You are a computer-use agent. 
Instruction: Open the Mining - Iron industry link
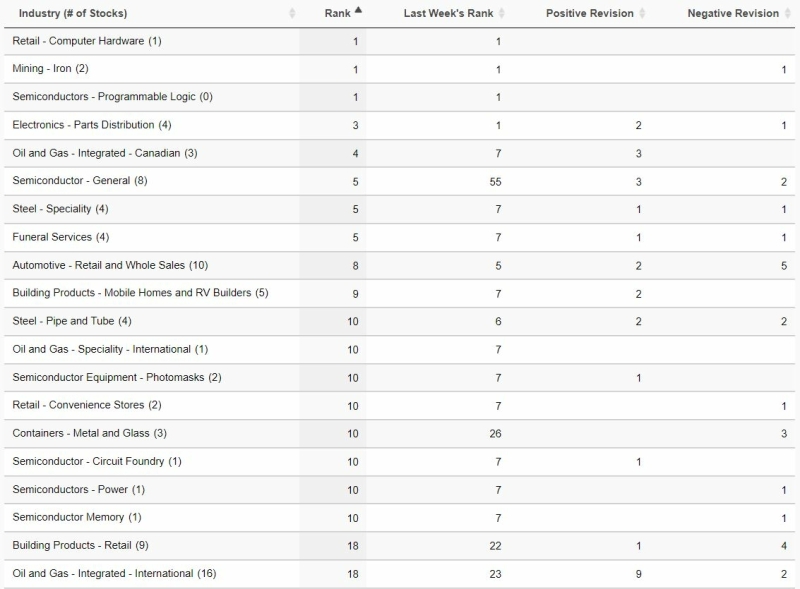[x=50, y=68]
